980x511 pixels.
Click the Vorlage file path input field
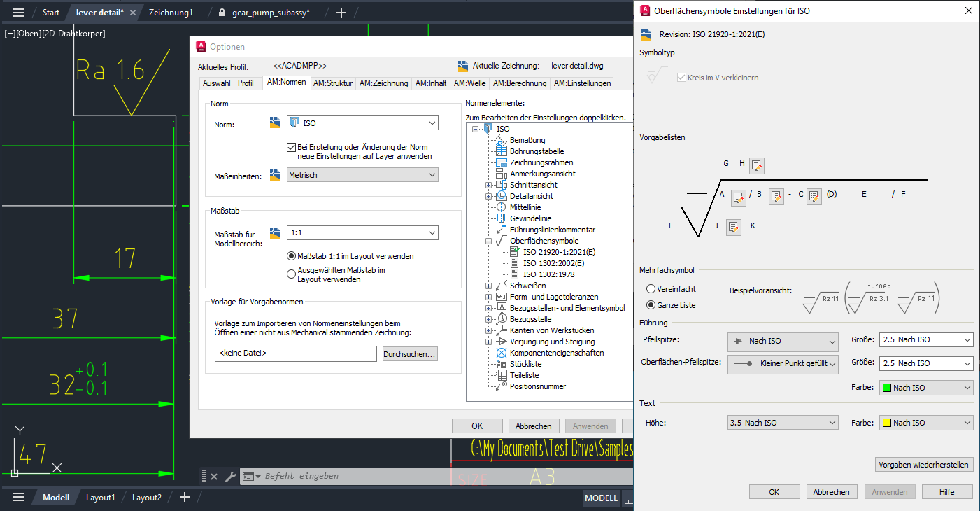tap(296, 354)
